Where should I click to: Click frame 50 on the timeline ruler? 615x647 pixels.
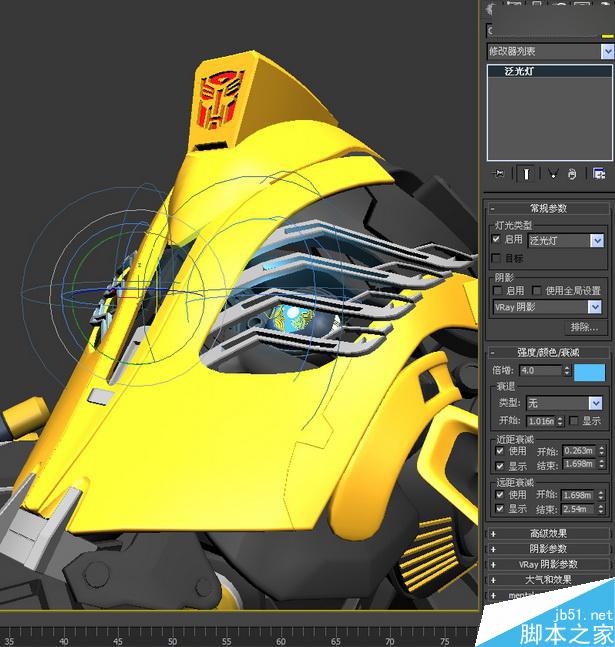click(172, 639)
